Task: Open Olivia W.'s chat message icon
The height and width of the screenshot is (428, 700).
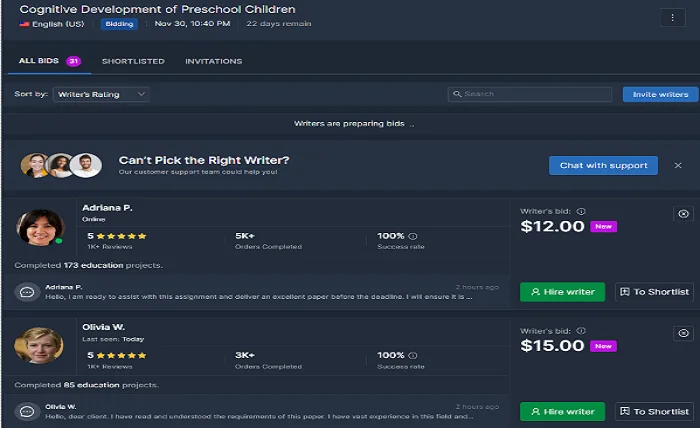Action: [27, 411]
